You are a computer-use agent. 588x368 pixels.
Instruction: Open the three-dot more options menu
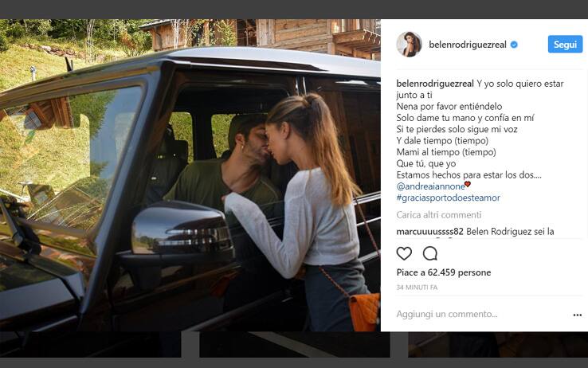(578, 315)
